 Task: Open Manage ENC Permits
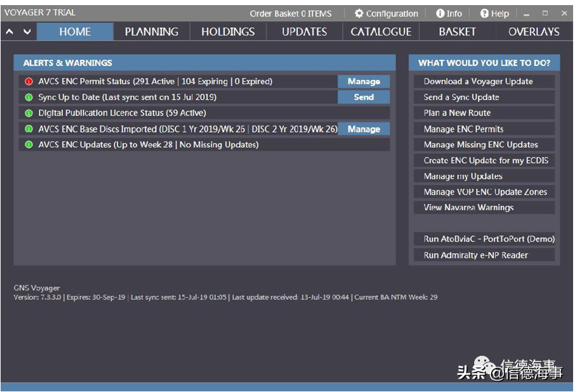tap(484, 129)
